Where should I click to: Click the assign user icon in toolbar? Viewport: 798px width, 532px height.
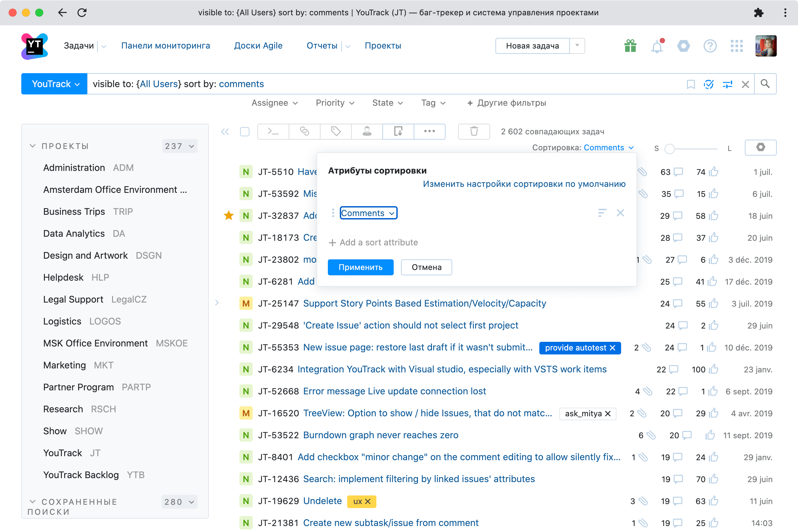(x=367, y=131)
